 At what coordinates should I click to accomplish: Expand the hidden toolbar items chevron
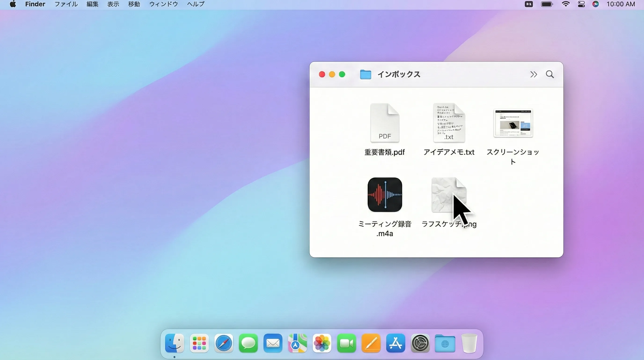coord(534,74)
